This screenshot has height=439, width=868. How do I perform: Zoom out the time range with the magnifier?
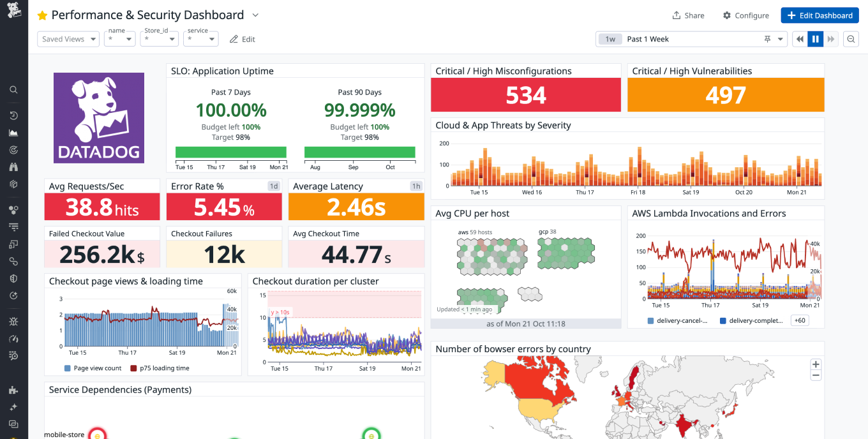[851, 39]
